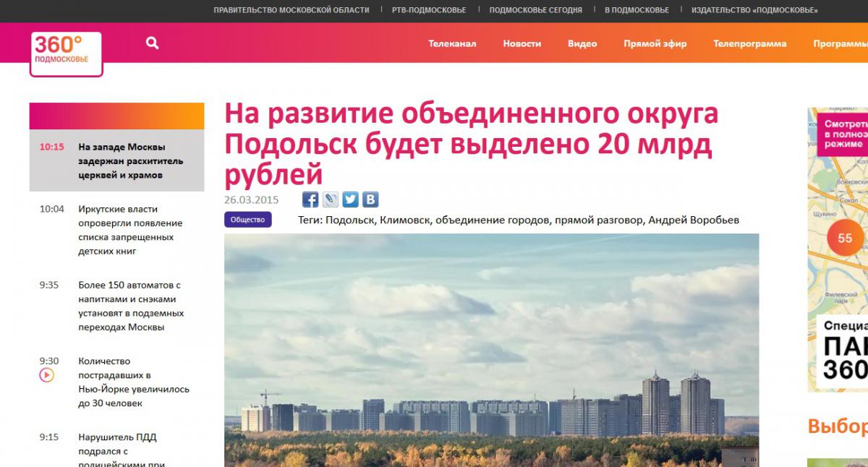Share the article on Twitter
Screen dimensions: 868x467
pyautogui.click(x=350, y=200)
